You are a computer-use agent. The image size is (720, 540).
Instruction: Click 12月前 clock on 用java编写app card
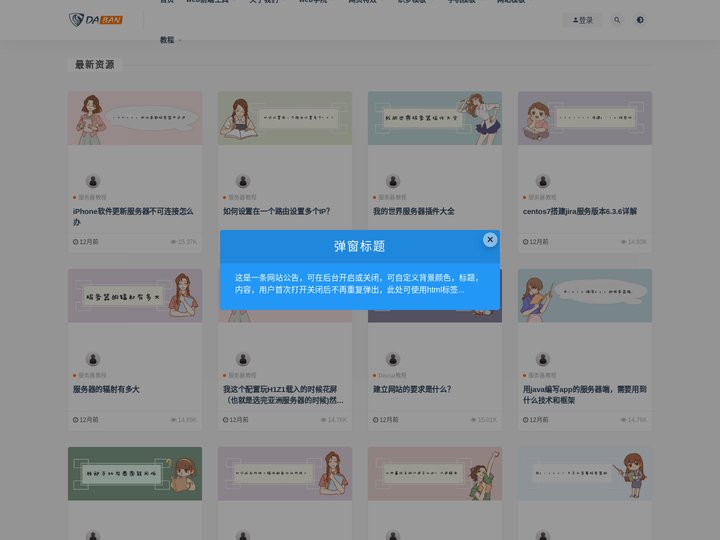tap(535, 420)
